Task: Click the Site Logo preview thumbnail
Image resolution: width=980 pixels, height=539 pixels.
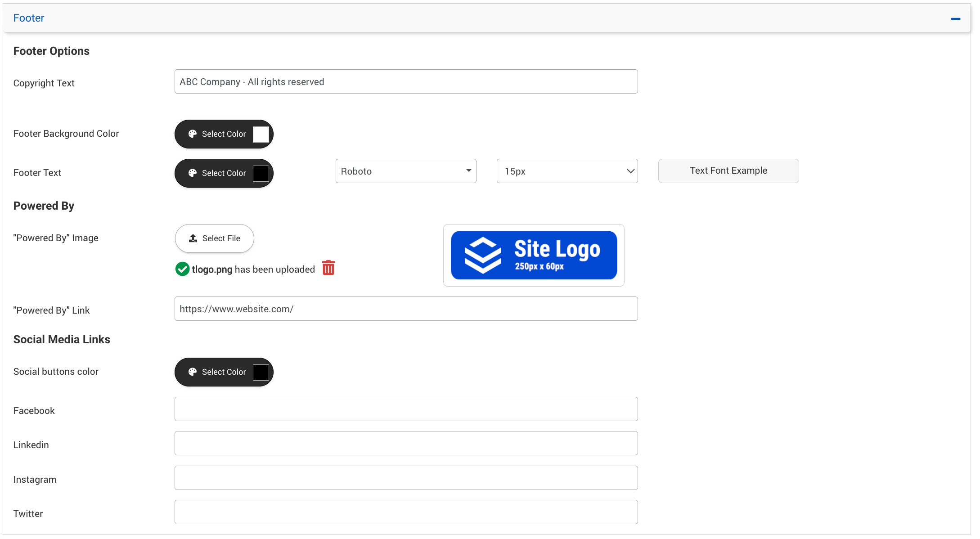Action: tap(534, 256)
